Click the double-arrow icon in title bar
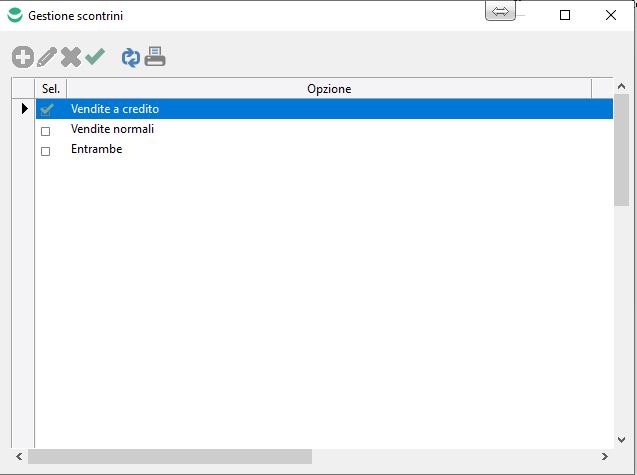This screenshot has width=637, height=475. click(500, 12)
